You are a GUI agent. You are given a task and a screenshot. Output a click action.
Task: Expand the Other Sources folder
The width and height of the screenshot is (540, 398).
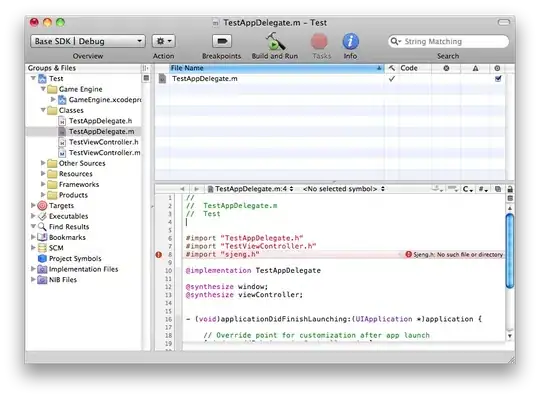[x=43, y=163]
